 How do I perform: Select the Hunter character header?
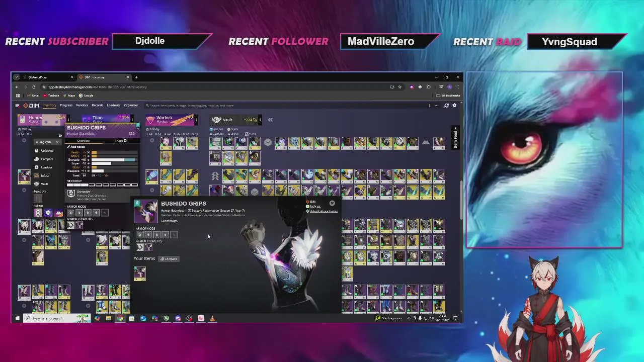click(x=42, y=120)
